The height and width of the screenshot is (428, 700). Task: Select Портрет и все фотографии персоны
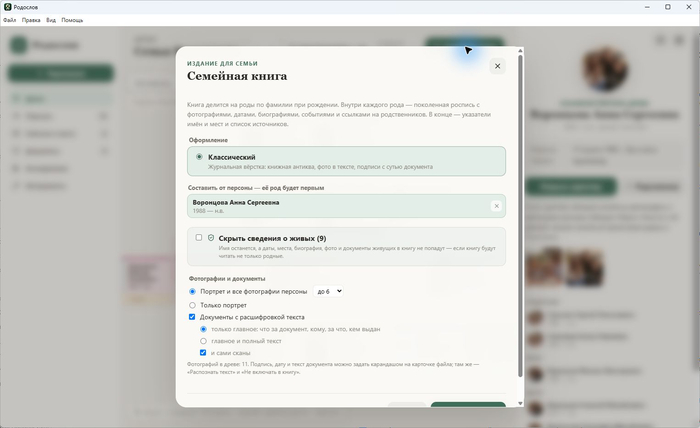pos(192,291)
